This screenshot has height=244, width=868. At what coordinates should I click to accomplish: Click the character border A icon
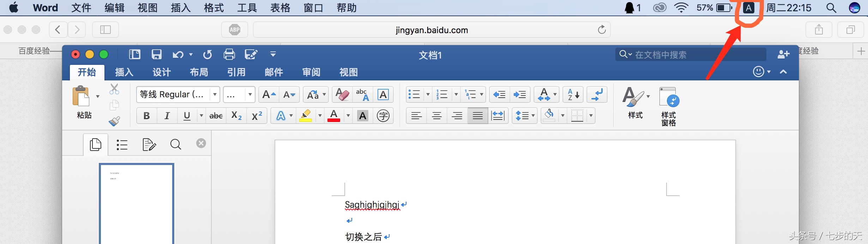(x=383, y=94)
